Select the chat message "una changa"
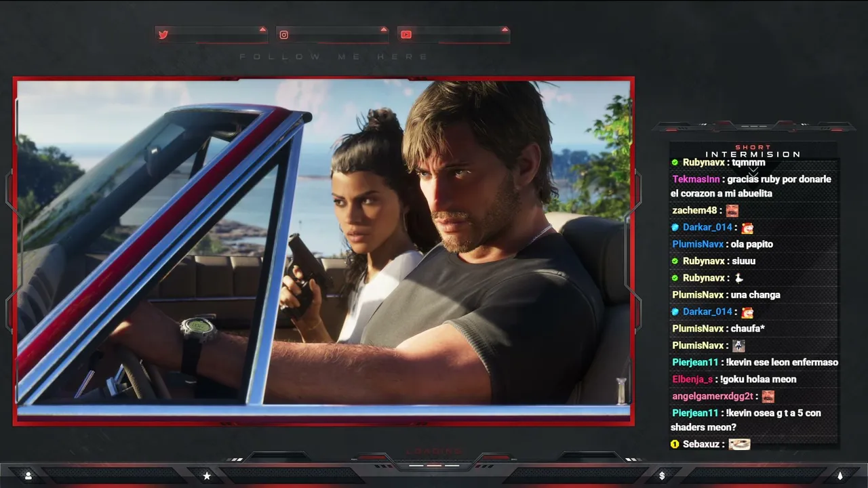868x488 pixels. [755, 295]
